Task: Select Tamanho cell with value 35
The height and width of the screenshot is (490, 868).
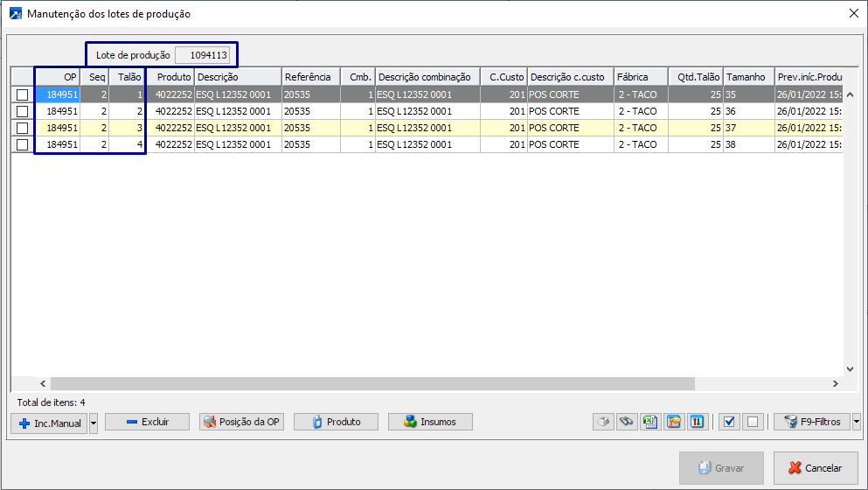Action: pos(749,94)
